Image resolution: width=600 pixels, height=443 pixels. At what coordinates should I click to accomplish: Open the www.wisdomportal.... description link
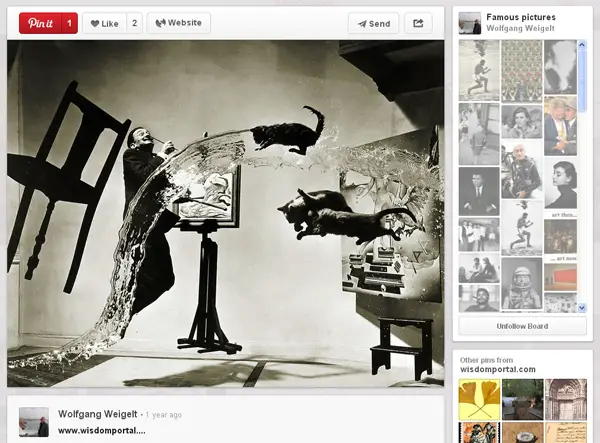[x=102, y=431]
